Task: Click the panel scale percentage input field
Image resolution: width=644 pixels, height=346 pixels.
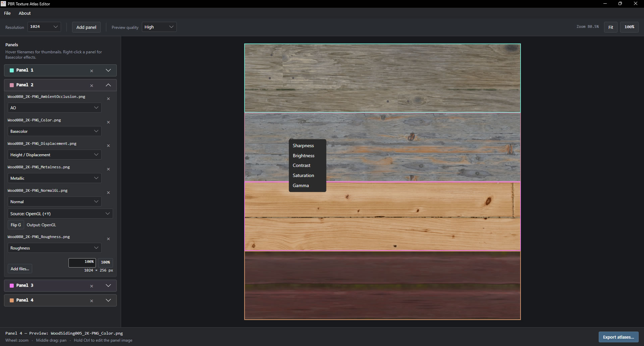Action: pyautogui.click(x=82, y=262)
